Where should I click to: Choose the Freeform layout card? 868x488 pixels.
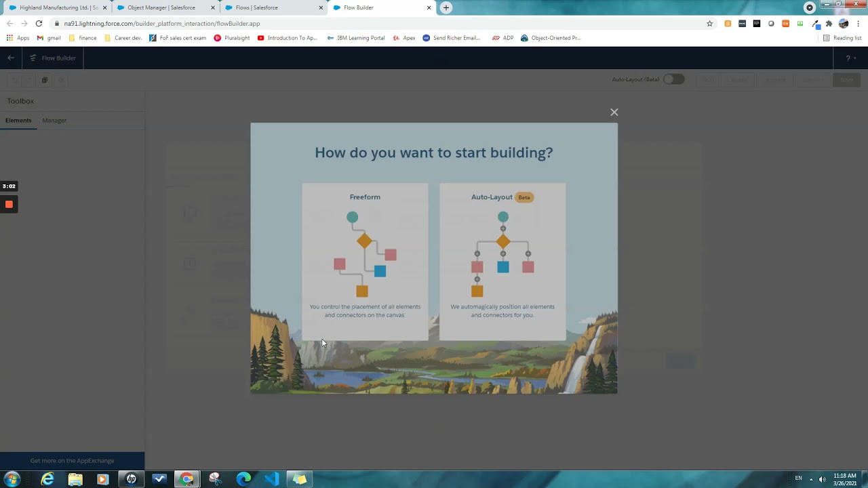(365, 262)
